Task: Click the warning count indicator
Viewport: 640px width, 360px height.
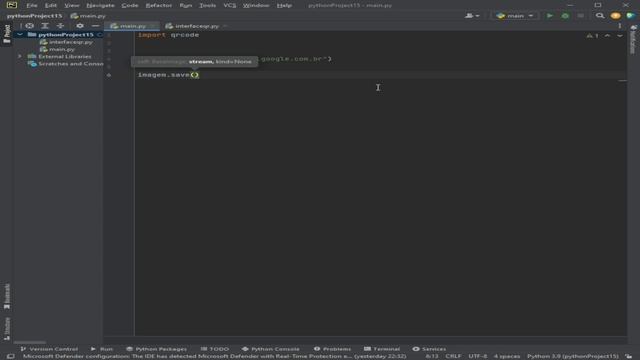Action: pos(592,36)
